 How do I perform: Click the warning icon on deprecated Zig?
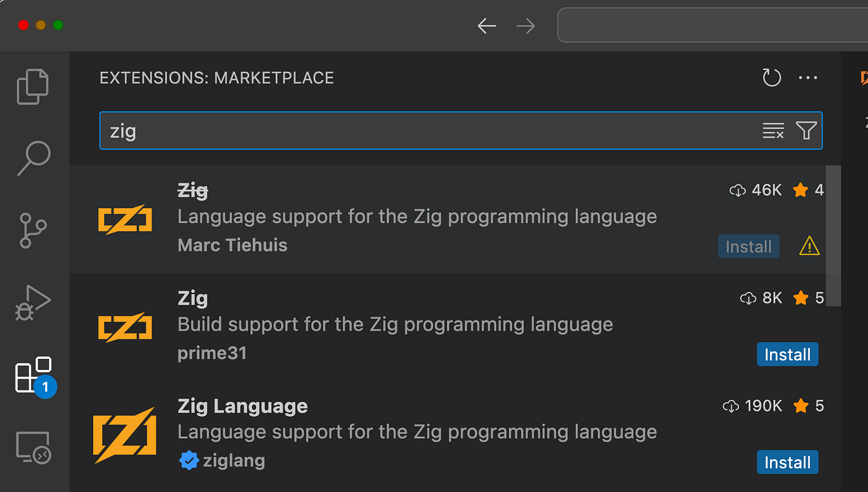(809, 247)
